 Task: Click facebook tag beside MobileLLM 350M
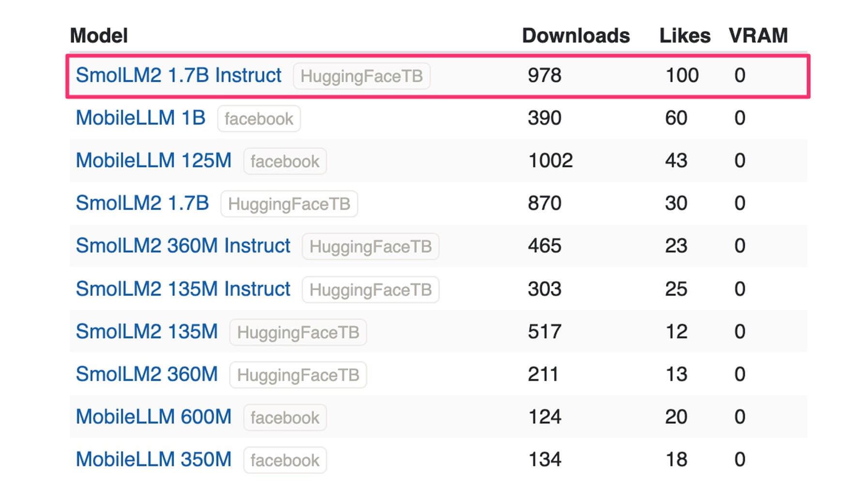point(285,460)
